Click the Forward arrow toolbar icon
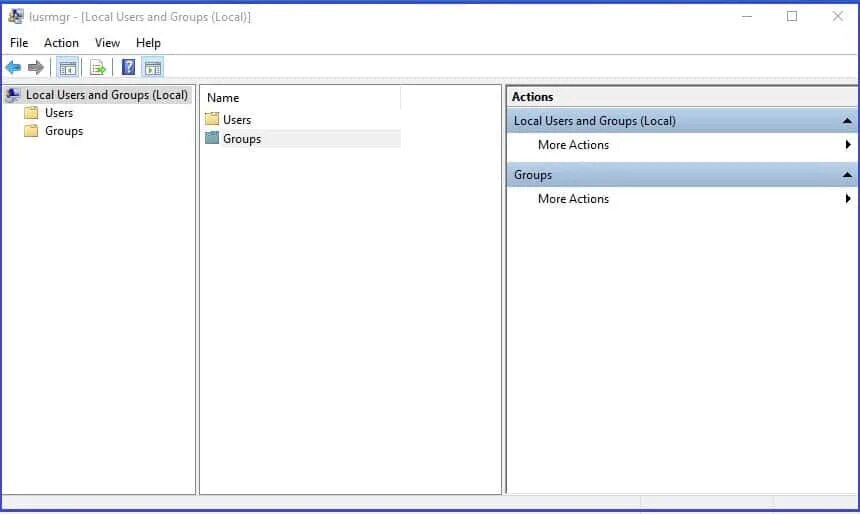The height and width of the screenshot is (514, 860). 36,67
